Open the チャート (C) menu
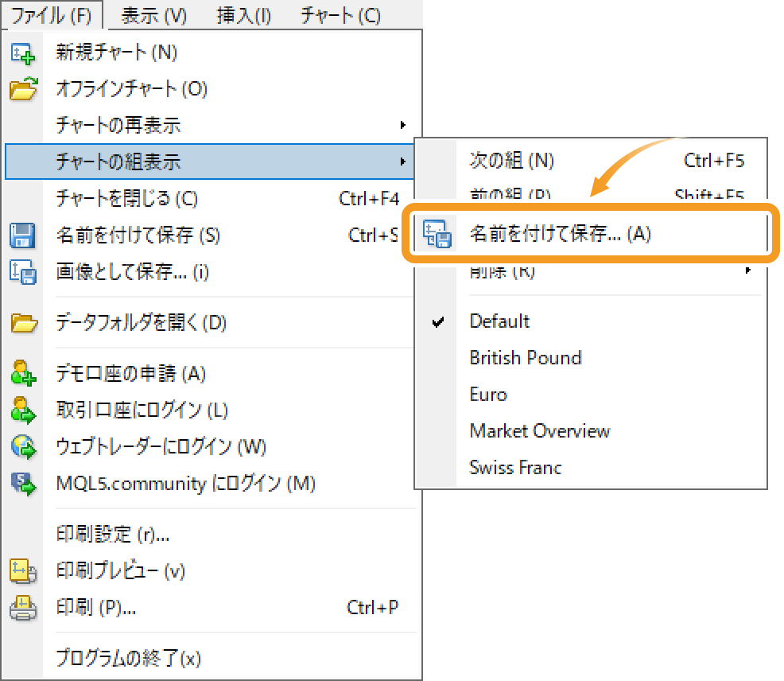Screen dimensions: 784x681 tap(341, 15)
